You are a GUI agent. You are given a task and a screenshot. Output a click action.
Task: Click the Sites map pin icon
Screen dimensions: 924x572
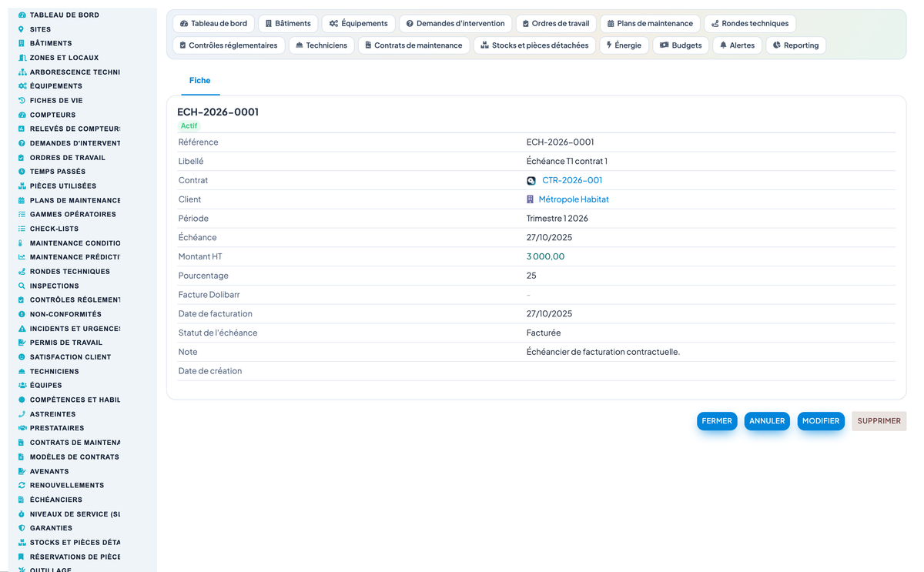(22, 29)
